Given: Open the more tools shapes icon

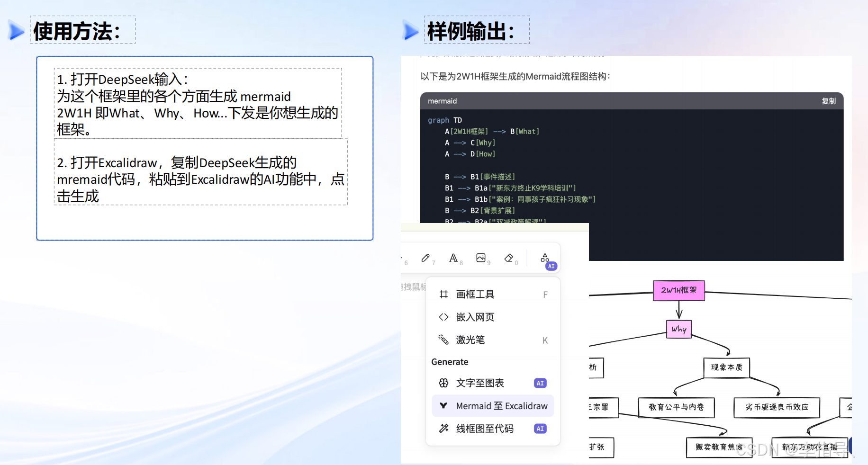Looking at the screenshot, I should pyautogui.click(x=545, y=258).
